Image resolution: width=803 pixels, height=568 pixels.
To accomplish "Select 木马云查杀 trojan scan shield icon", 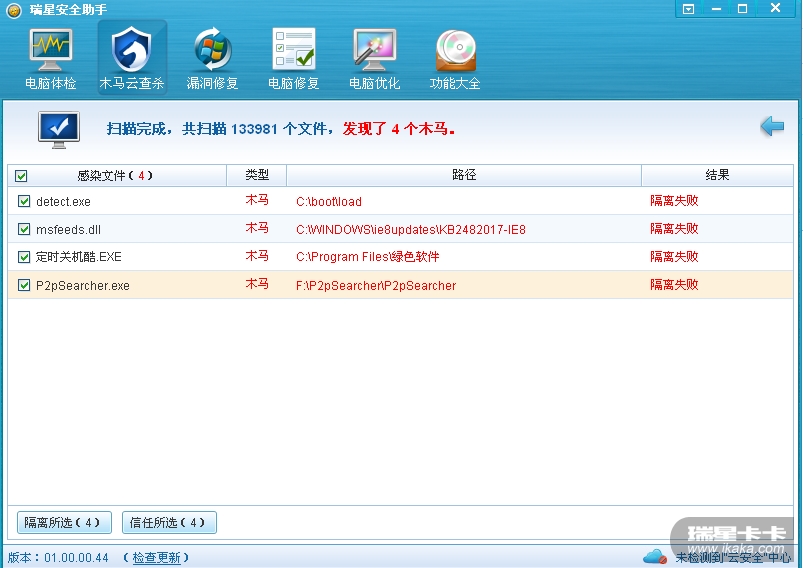I will (132, 58).
